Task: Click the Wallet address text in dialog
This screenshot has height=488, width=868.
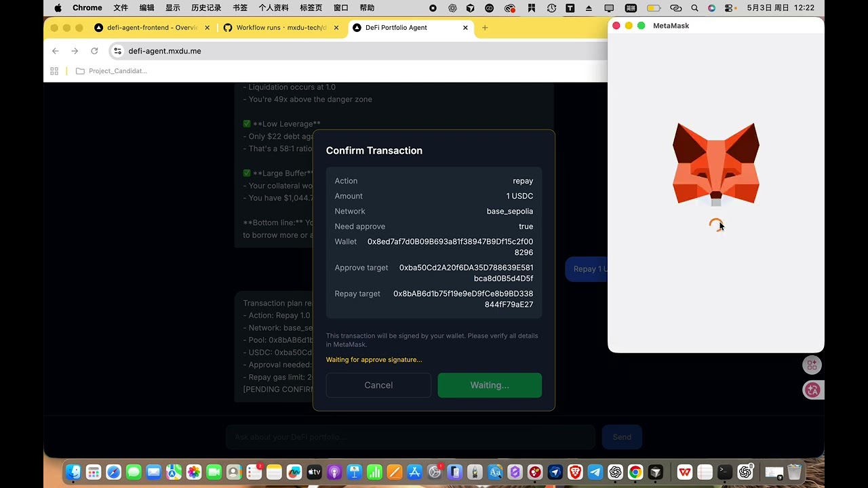Action: [x=450, y=247]
